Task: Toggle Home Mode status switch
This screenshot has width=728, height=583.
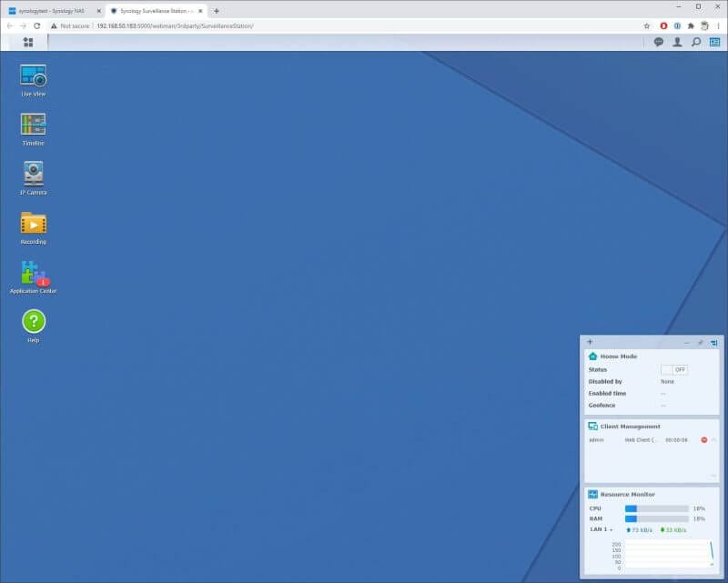Action: coord(674,370)
